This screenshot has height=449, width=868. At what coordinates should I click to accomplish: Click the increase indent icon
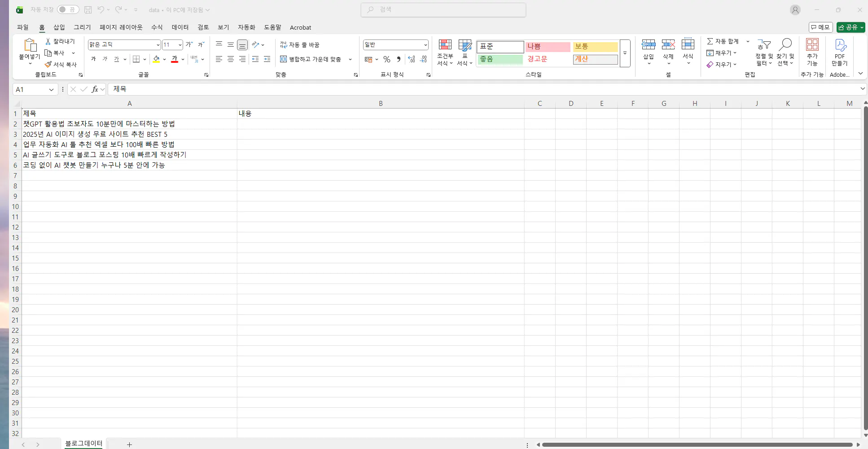tap(267, 59)
